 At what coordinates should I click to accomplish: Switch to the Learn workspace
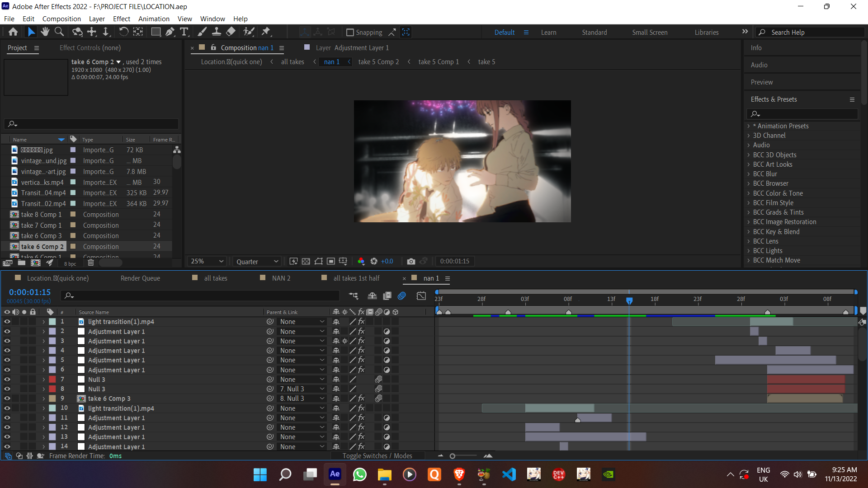548,33
